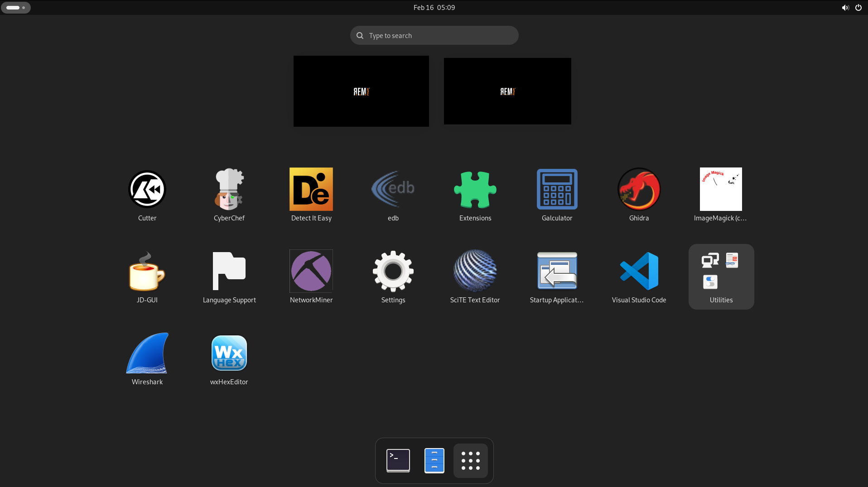Open the power system menu
868x487 pixels.
(858, 8)
